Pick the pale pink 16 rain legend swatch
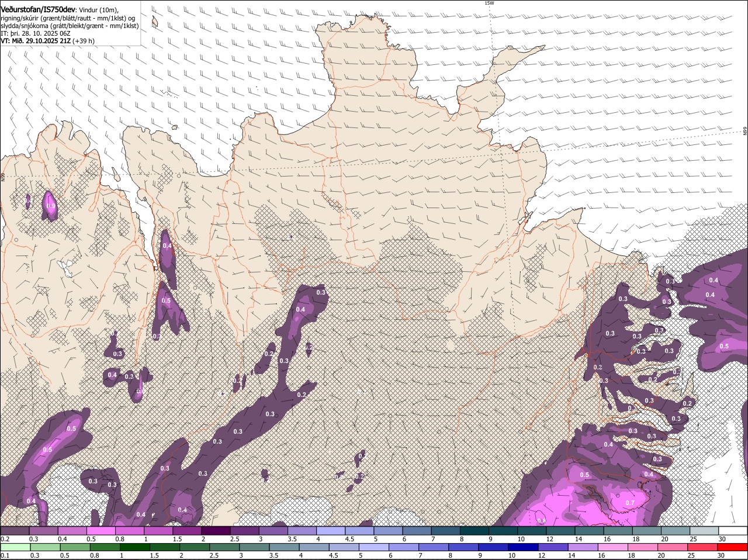Viewport: 748px width, 560px height. point(612,547)
